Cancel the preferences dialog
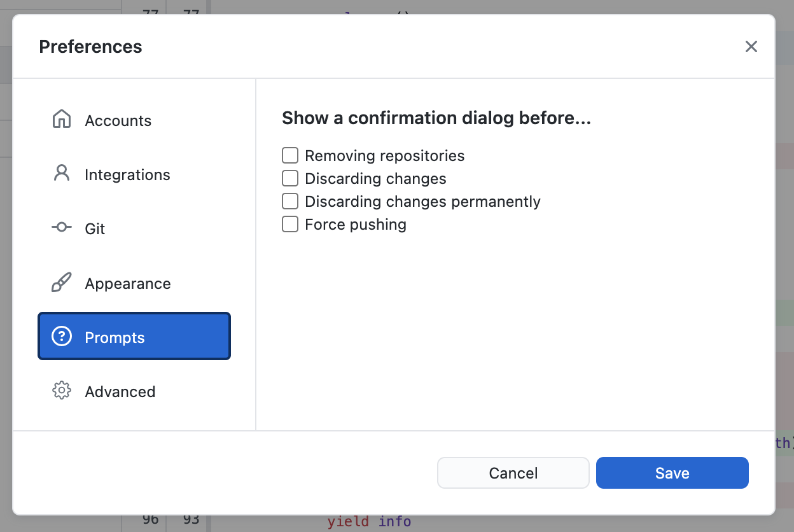Screen dimensions: 794x532 pos(513,473)
